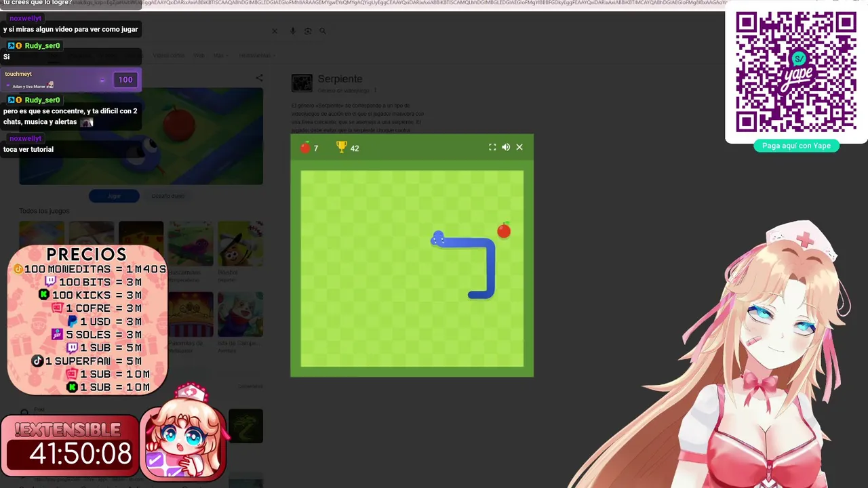868x488 pixels.
Task: Start voice search with the microphone icon
Action: click(x=293, y=31)
